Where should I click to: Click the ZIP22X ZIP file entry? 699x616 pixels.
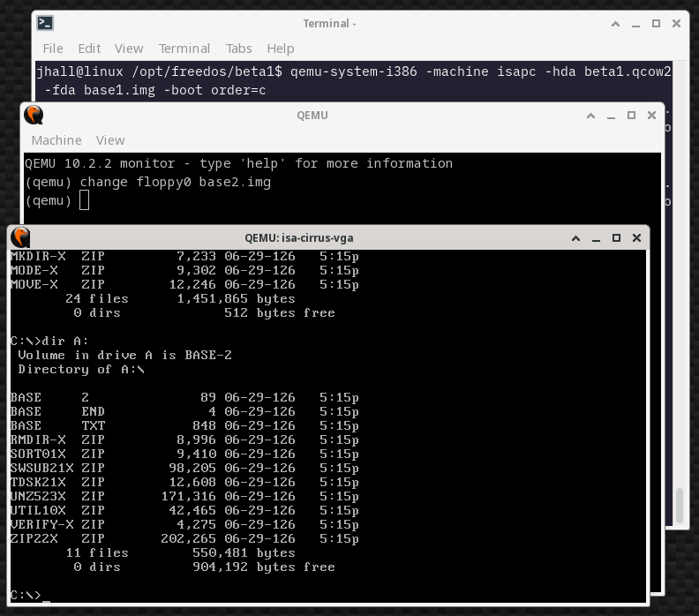click(x=184, y=538)
